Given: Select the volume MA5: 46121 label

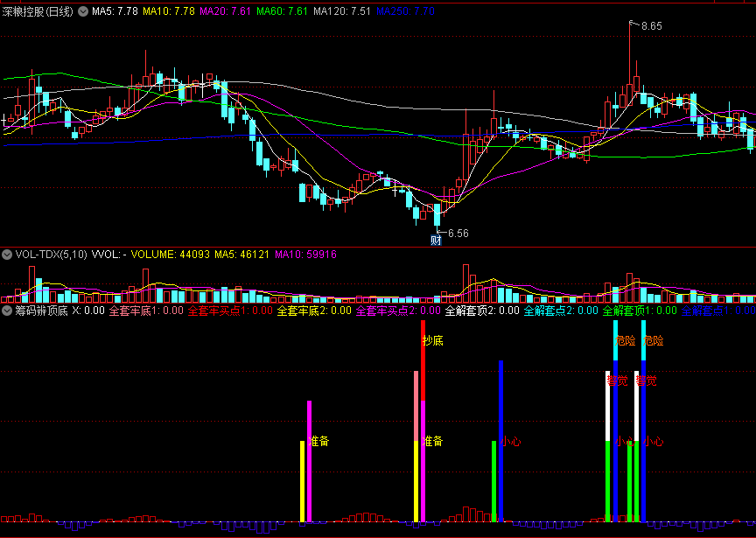Looking at the screenshot, I should [x=242, y=254].
